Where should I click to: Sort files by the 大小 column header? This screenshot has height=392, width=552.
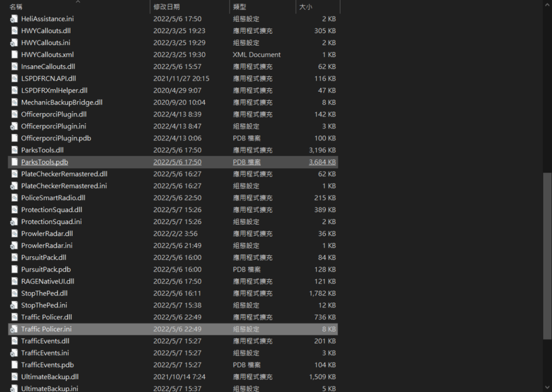(309, 7)
